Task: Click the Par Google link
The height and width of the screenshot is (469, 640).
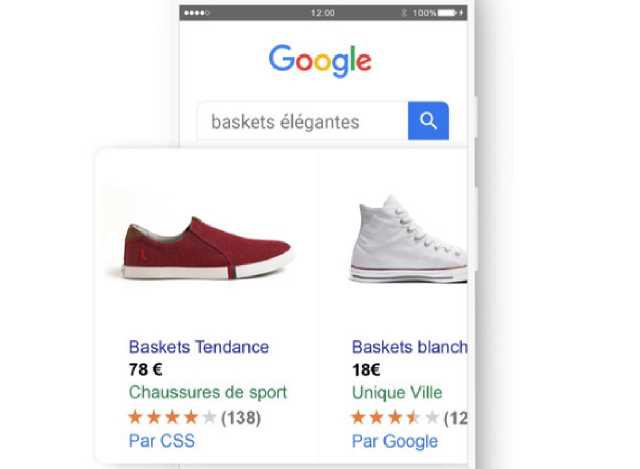Action: pos(395,441)
